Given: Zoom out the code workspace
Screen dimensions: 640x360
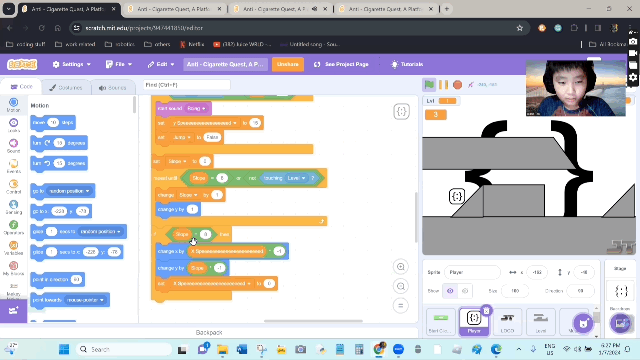Looking at the screenshot, I should 401,286.
